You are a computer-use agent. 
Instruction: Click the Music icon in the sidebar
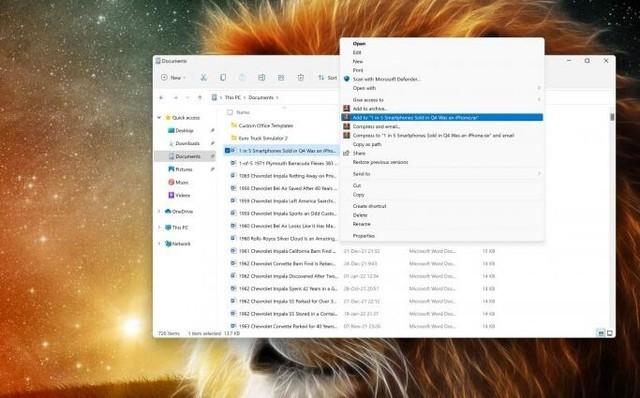coord(171,182)
